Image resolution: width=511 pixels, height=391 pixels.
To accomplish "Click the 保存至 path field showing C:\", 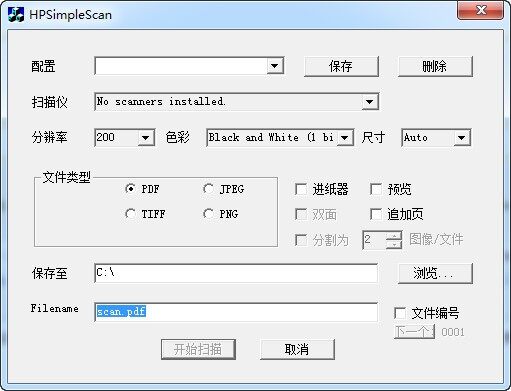I will tap(236, 273).
